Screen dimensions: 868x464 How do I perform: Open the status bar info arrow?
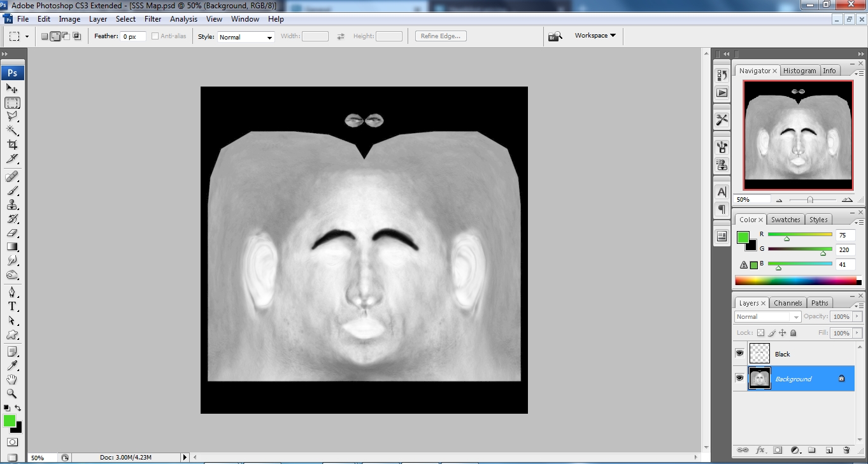[185, 457]
